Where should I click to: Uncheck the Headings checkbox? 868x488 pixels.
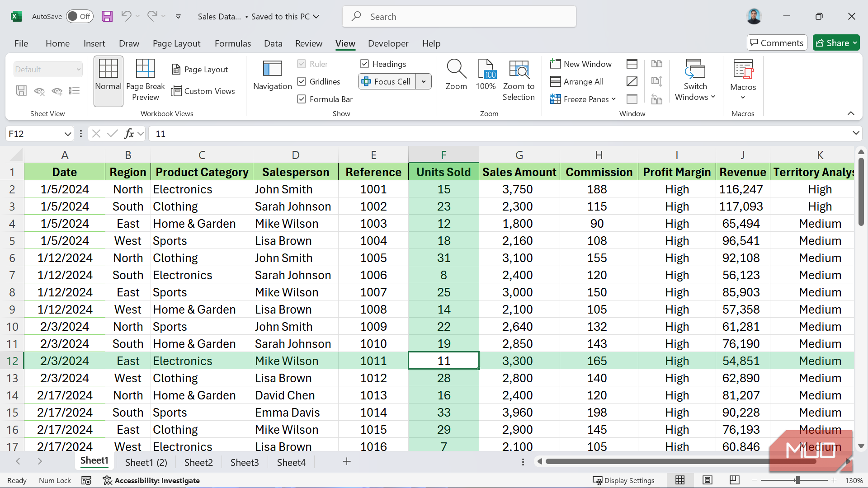coord(364,64)
